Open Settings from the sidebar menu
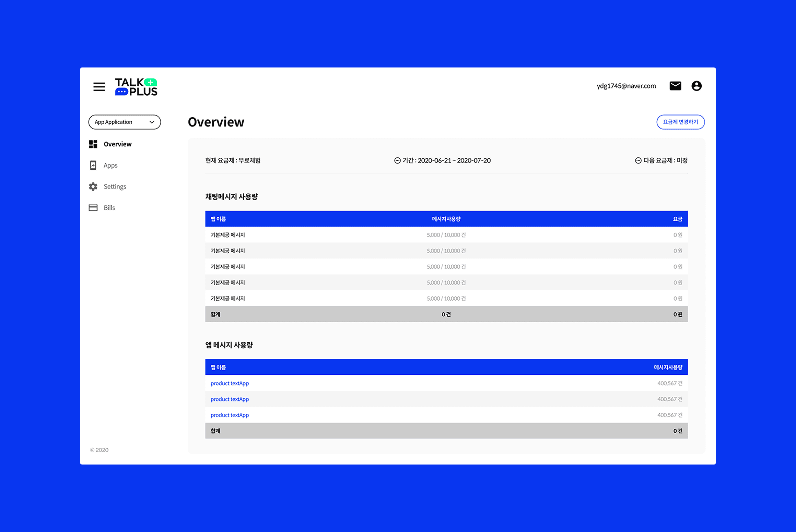The height and width of the screenshot is (532, 796). point(115,186)
